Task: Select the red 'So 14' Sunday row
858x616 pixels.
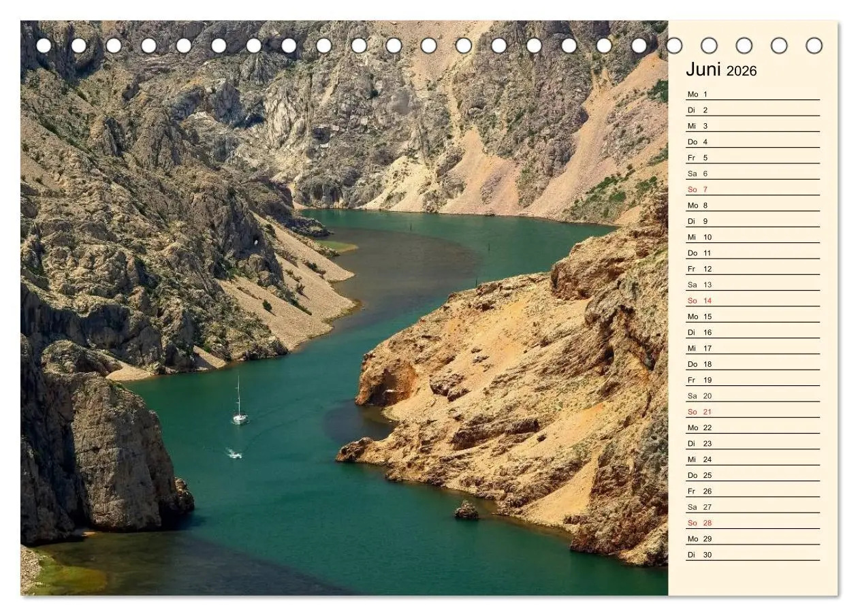Action: pyautogui.click(x=752, y=301)
